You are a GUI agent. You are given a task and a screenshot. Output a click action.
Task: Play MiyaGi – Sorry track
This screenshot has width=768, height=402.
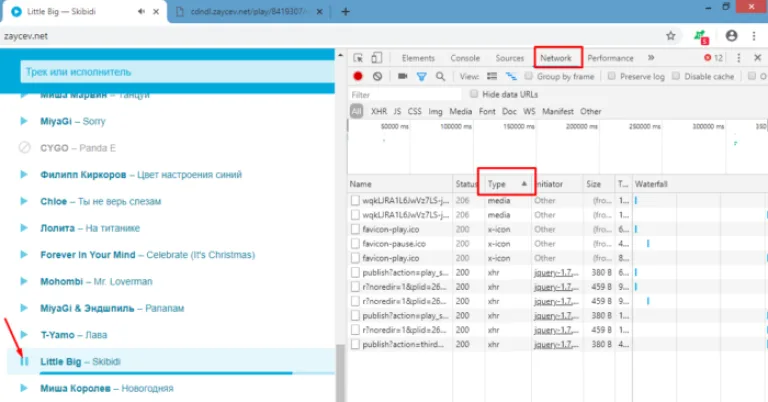tap(24, 121)
